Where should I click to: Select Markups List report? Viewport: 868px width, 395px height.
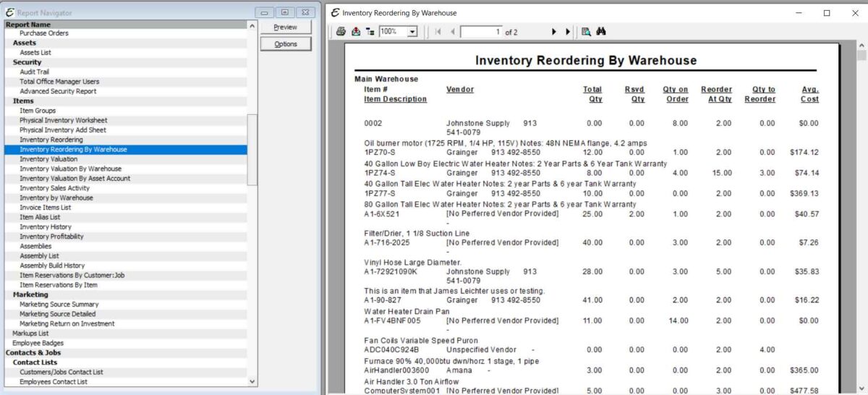31,334
